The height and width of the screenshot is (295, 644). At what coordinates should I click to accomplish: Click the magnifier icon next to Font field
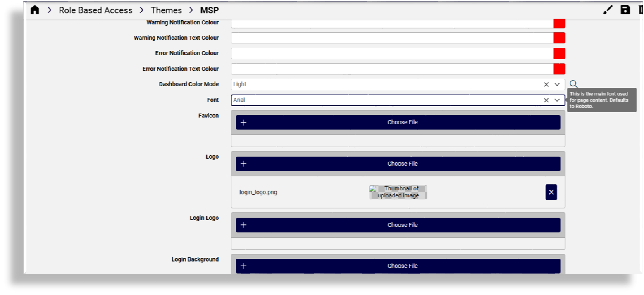click(573, 84)
